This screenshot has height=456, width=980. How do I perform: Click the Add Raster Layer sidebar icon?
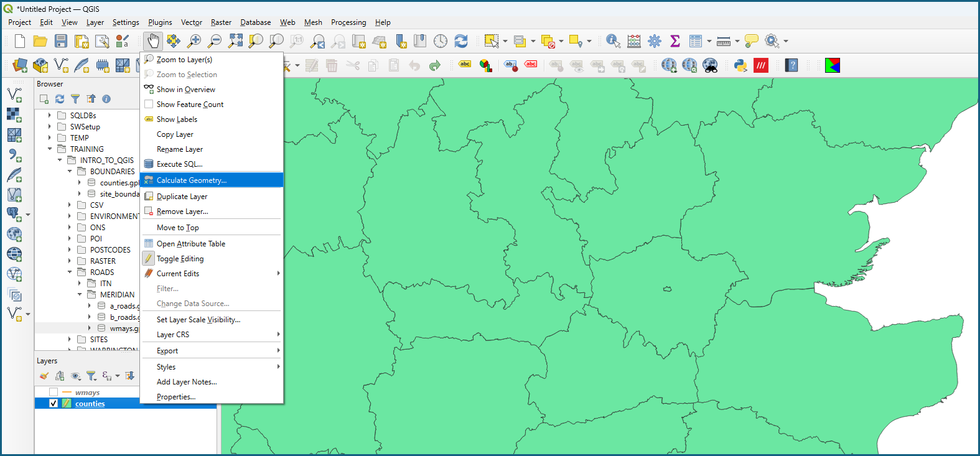click(x=14, y=114)
